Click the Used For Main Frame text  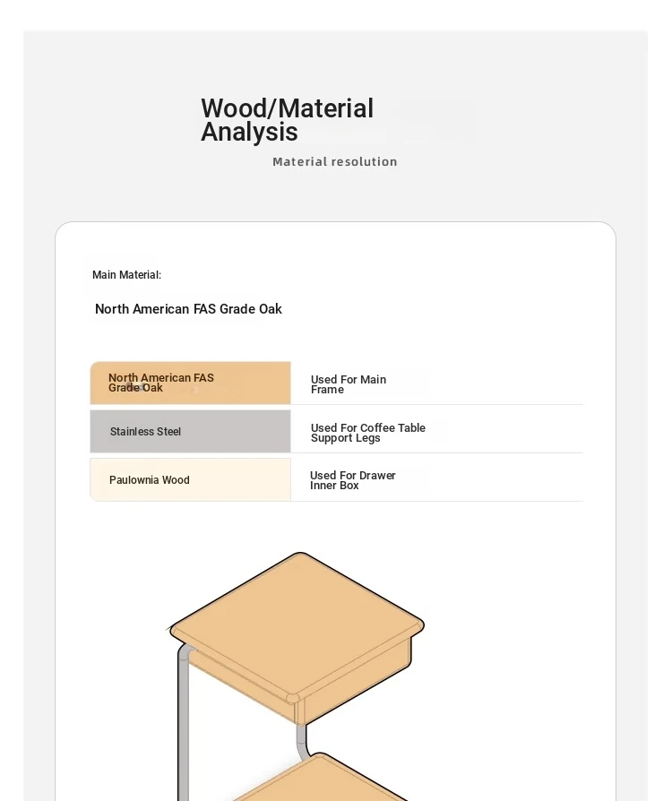tap(348, 384)
